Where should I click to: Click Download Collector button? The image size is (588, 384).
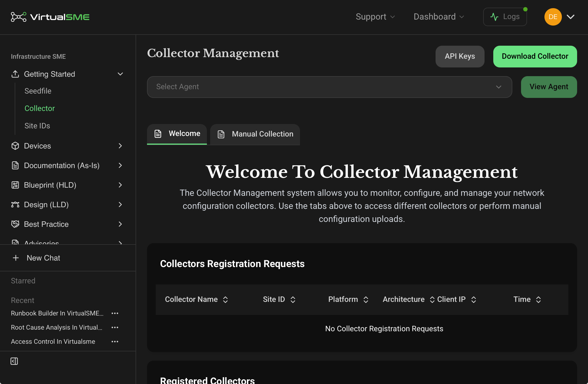pos(535,56)
